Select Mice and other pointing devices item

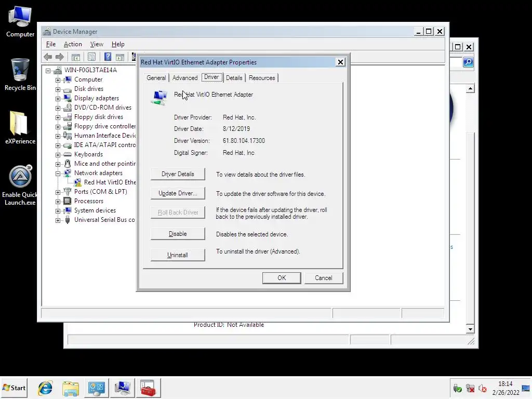tap(105, 164)
